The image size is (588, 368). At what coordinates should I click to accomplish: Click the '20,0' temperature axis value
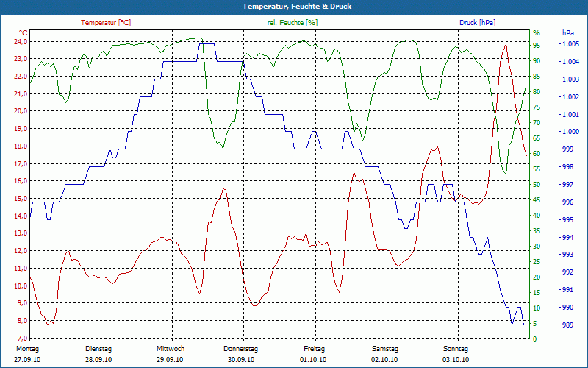[x=21, y=111]
